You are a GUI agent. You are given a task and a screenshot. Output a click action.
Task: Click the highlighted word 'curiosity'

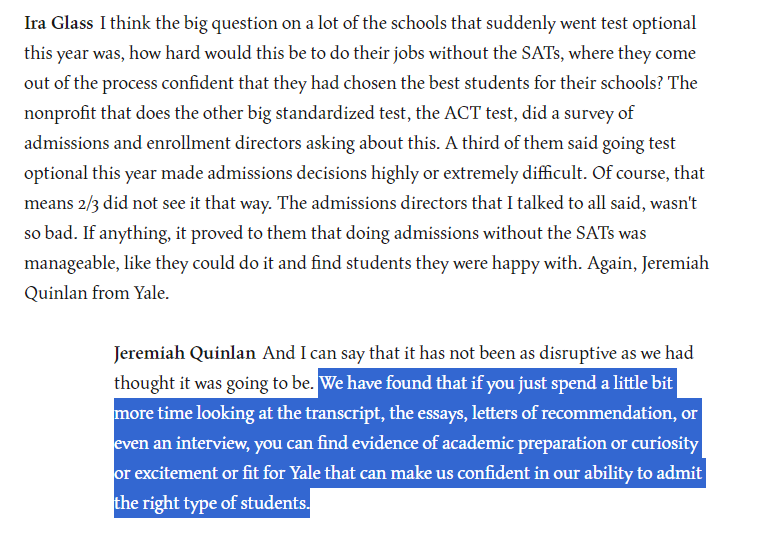[x=661, y=443]
